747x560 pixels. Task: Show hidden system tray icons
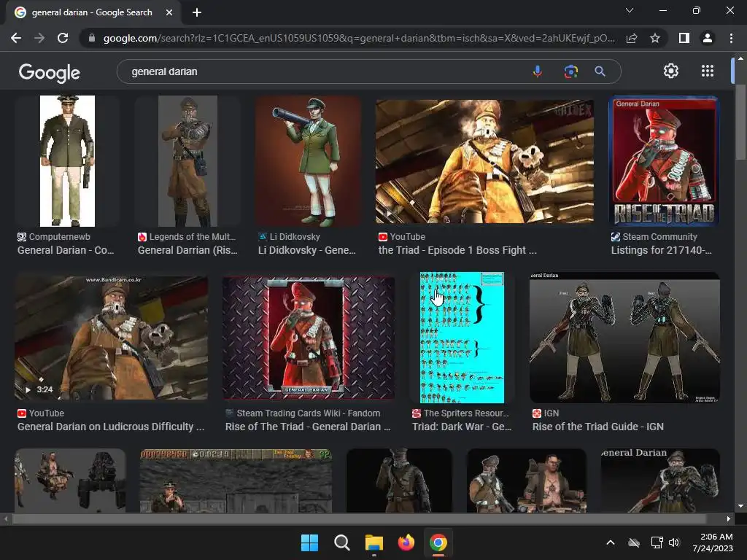(611, 542)
